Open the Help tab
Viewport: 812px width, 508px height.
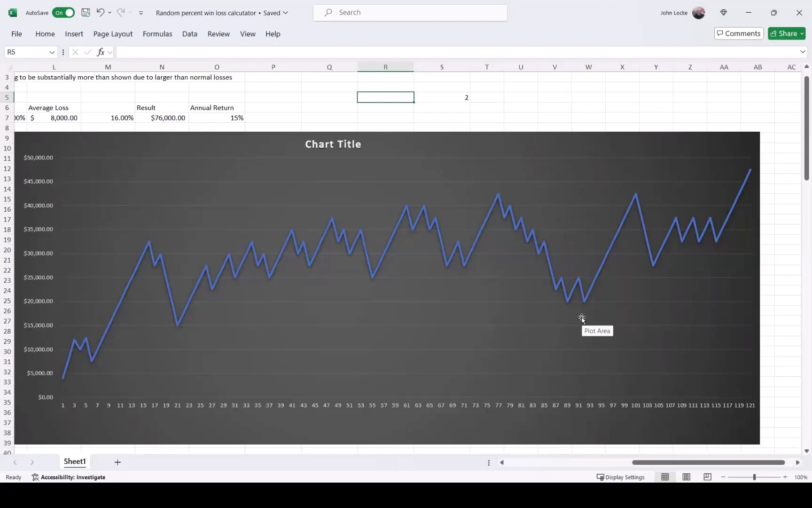point(273,34)
